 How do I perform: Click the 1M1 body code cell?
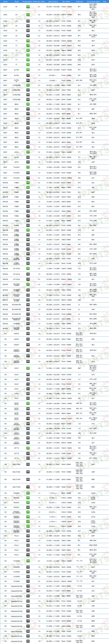[79, 162]
